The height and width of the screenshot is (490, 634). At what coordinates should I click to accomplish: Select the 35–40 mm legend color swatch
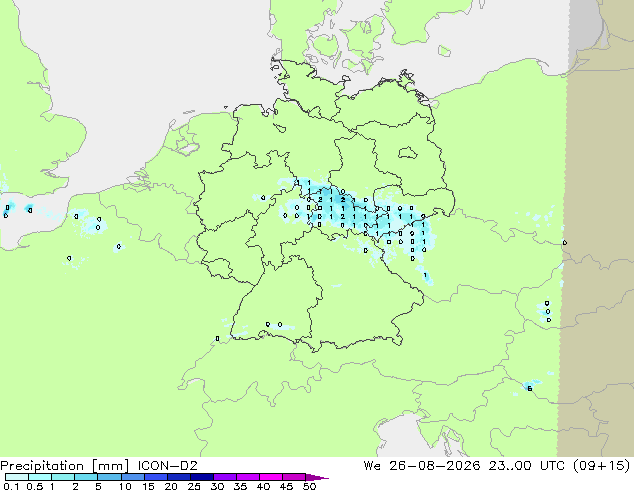click(247, 477)
